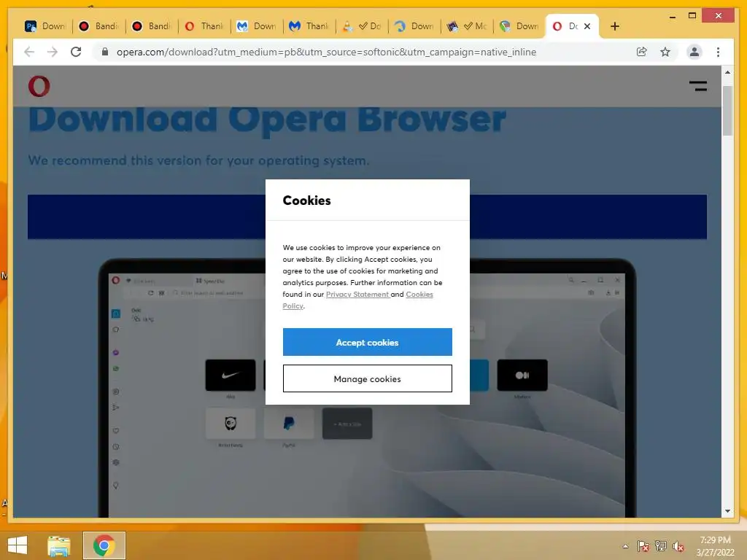Close the active Opera download tab
The width and height of the screenshot is (747, 560).
tap(587, 26)
